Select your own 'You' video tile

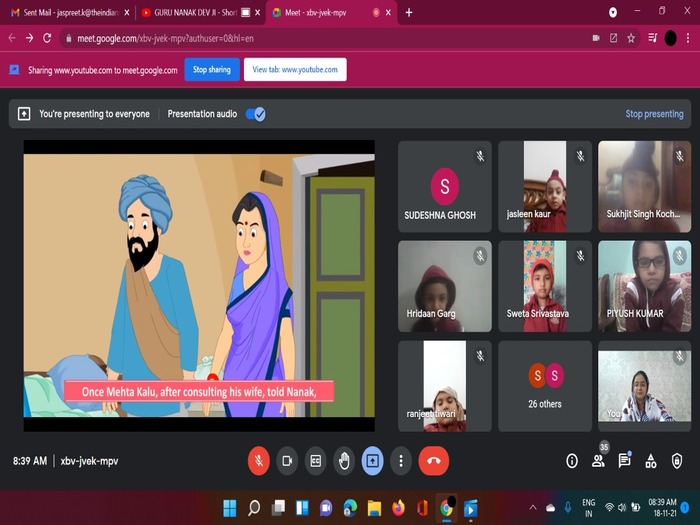(x=645, y=386)
